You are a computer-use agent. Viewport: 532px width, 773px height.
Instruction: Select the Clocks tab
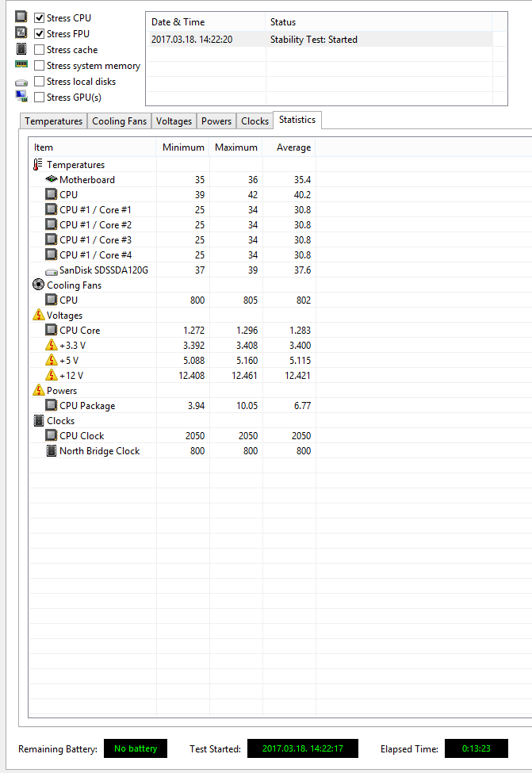[255, 121]
